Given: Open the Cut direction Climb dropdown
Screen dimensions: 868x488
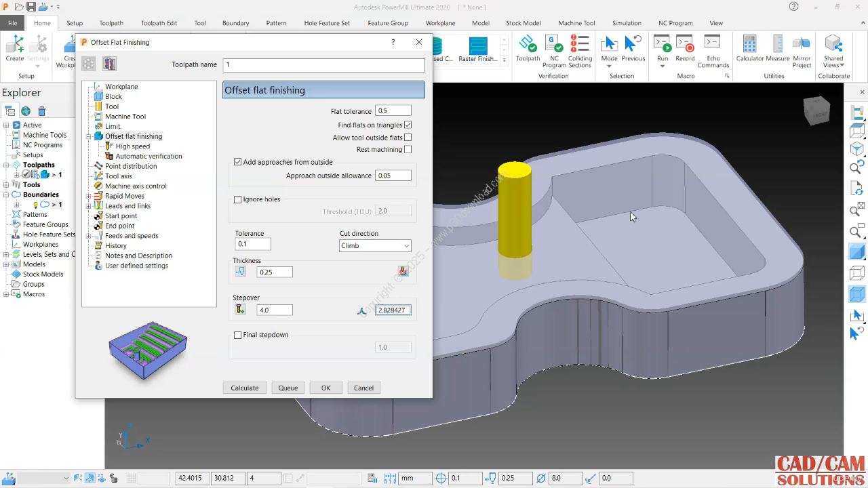Looking at the screenshot, I should point(375,245).
